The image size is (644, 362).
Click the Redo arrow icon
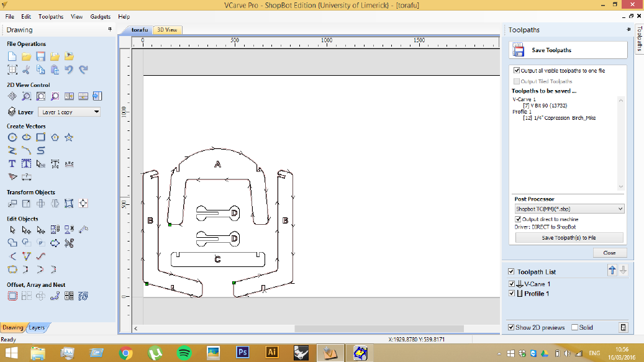click(x=83, y=70)
